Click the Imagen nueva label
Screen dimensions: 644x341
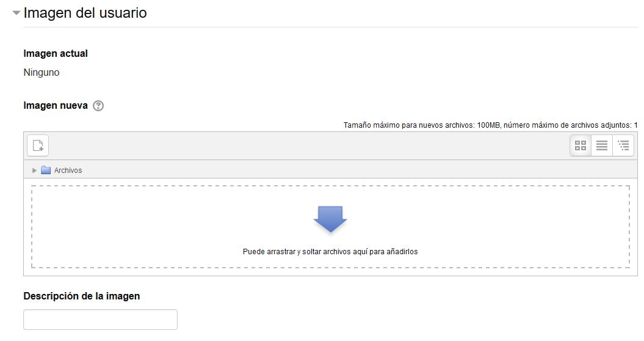pyautogui.click(x=56, y=105)
